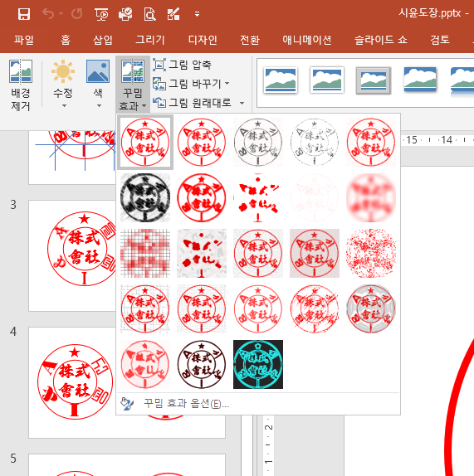Apply the dark brown Photocopy effect
Screen dimensions: 474x476
pyautogui.click(x=202, y=364)
